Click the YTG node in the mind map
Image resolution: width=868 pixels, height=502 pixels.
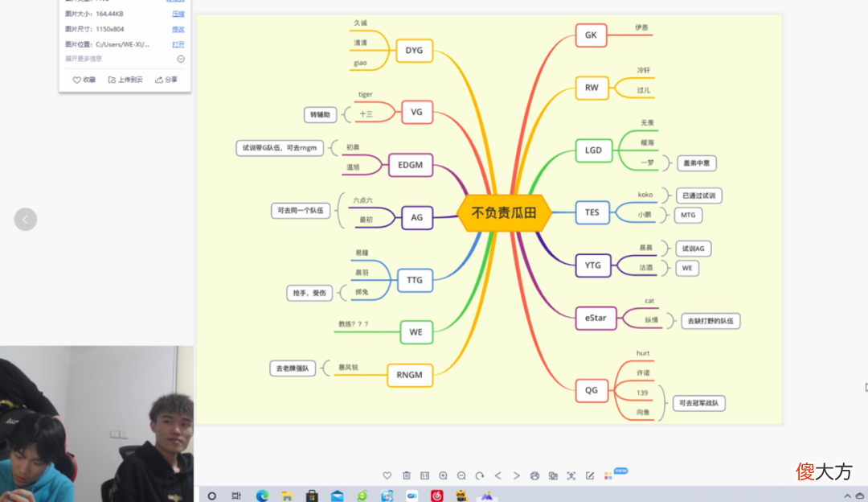click(593, 265)
